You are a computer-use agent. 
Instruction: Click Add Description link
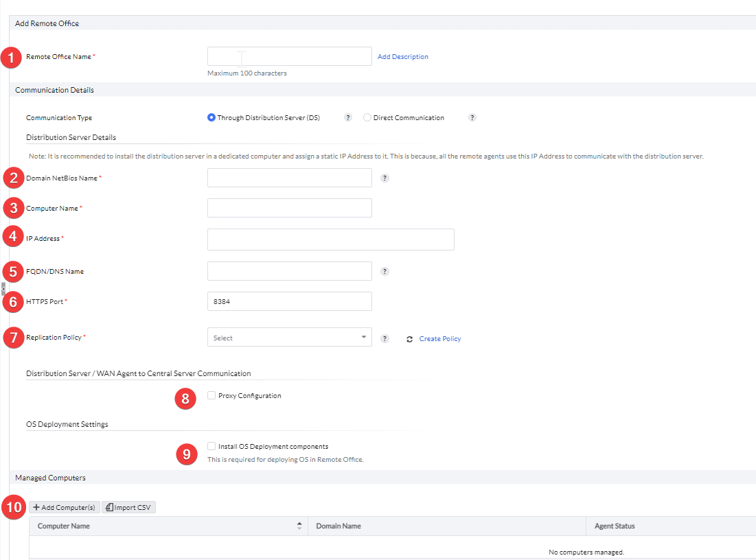pyautogui.click(x=402, y=57)
